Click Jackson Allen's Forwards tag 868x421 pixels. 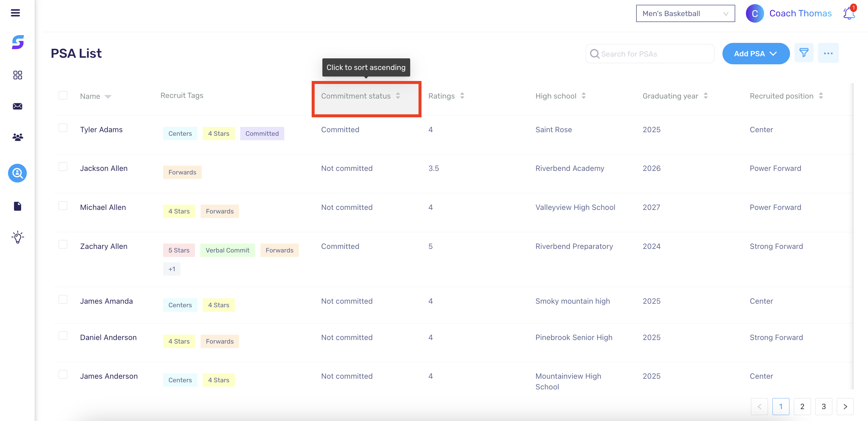click(x=182, y=172)
